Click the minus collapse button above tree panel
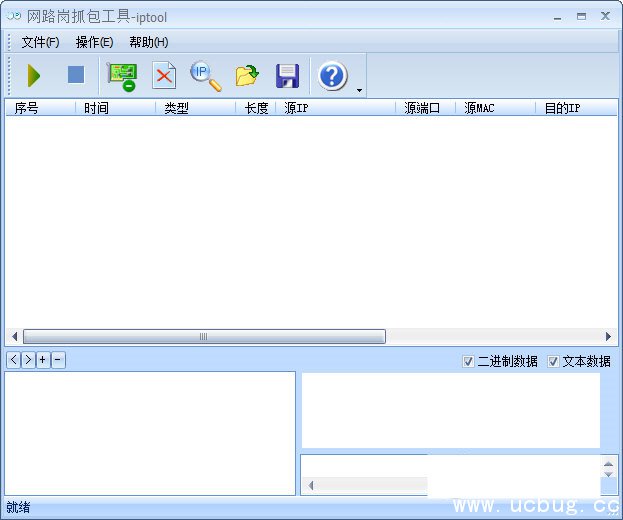Image resolution: width=623 pixels, height=520 pixels. 58,360
